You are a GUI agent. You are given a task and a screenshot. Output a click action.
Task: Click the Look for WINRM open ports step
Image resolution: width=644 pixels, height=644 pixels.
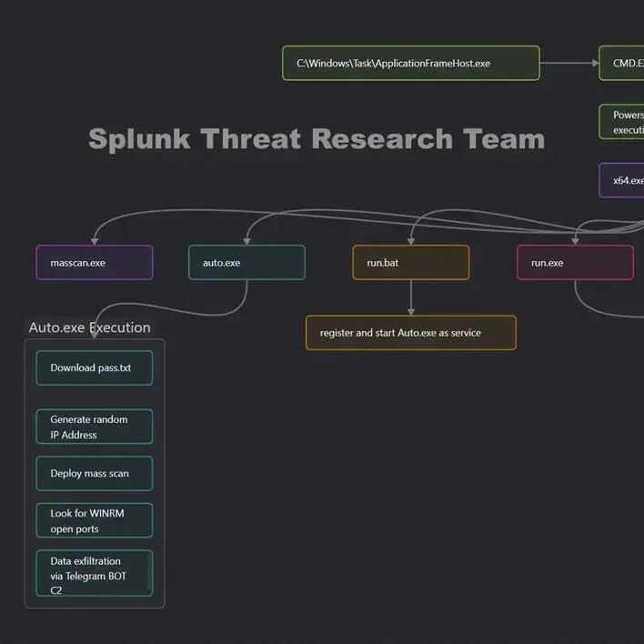pos(94,520)
